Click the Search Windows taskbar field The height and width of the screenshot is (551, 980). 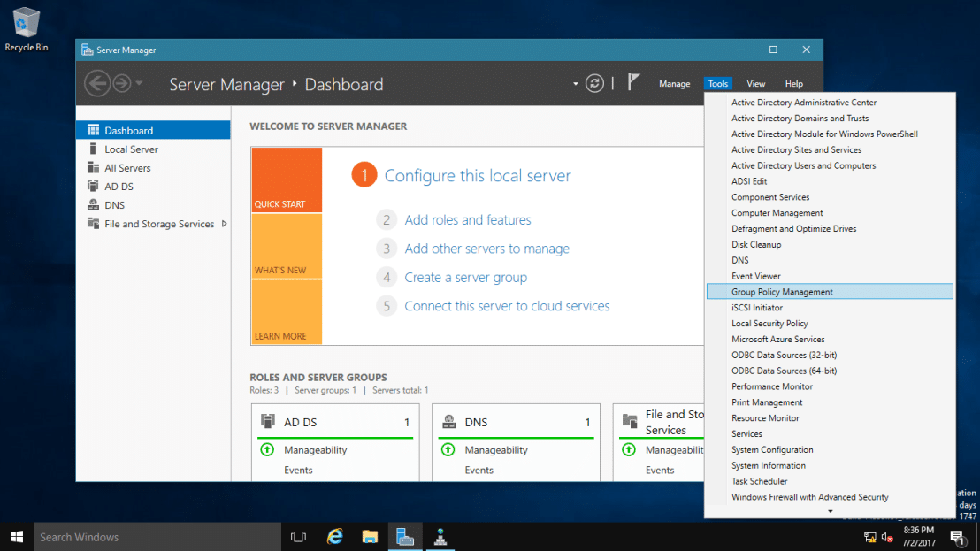click(x=157, y=537)
